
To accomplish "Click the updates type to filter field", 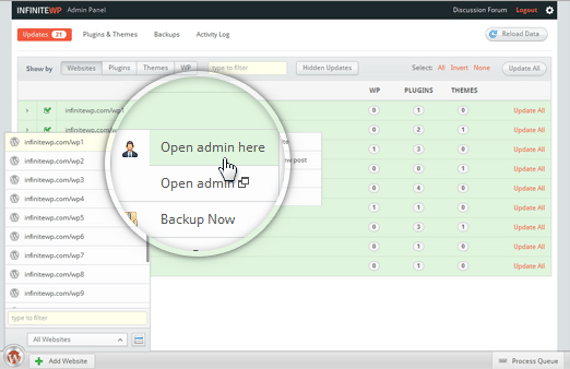I will click(248, 68).
